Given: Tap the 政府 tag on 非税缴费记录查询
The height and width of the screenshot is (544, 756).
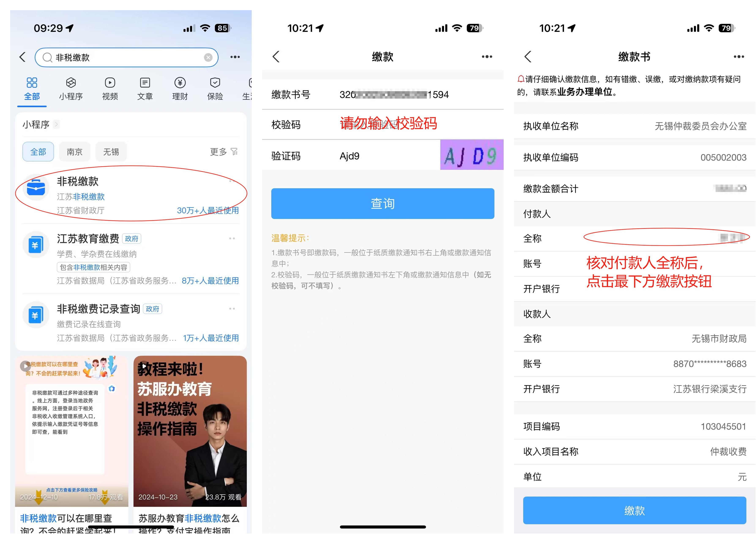Looking at the screenshot, I should pos(152,309).
